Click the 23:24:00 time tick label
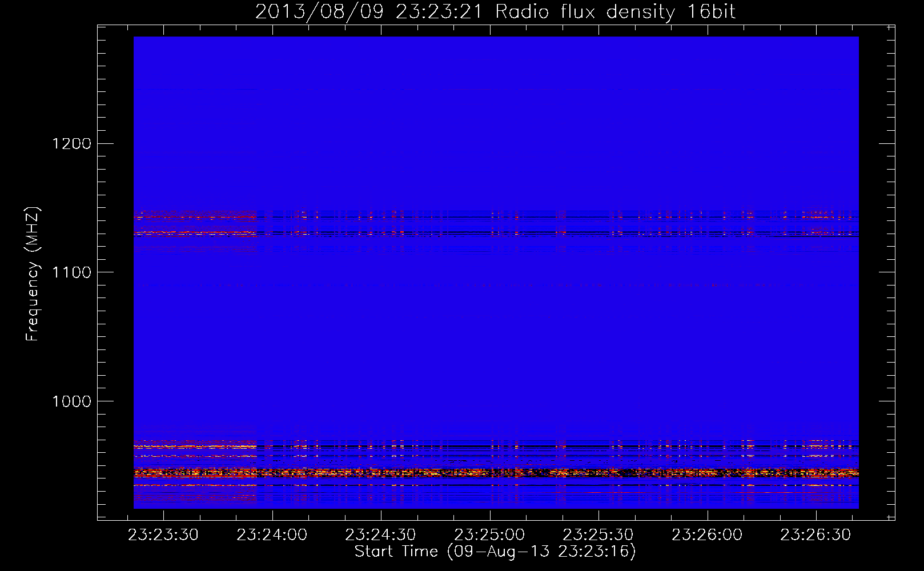The height and width of the screenshot is (571, 924). [x=272, y=535]
